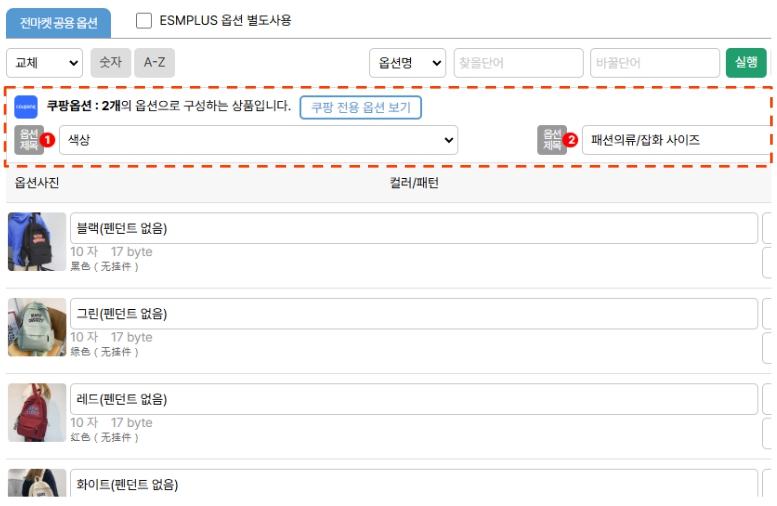Image resolution: width=777 pixels, height=506 pixels.
Task: Open the red backpack option thumbnail
Action: tap(37, 413)
